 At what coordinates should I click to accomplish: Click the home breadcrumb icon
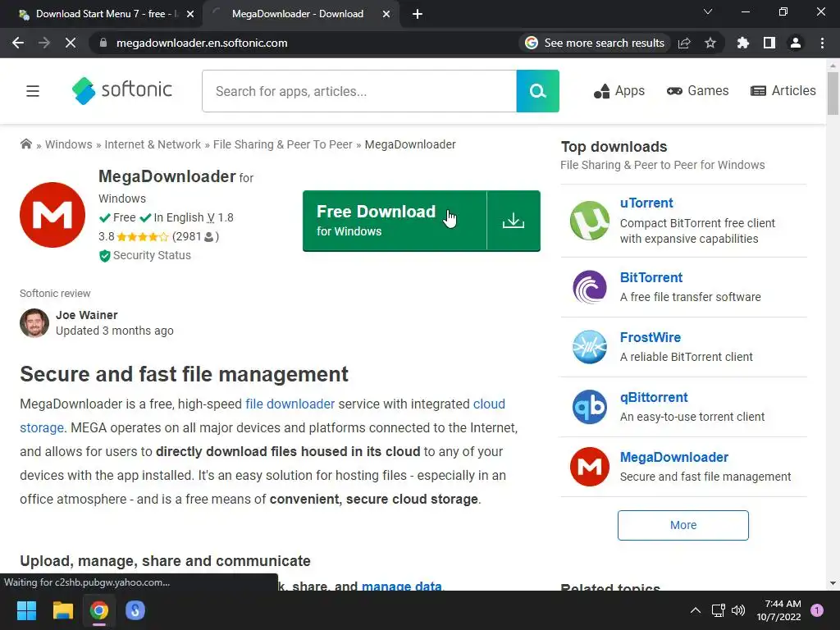[25, 144]
